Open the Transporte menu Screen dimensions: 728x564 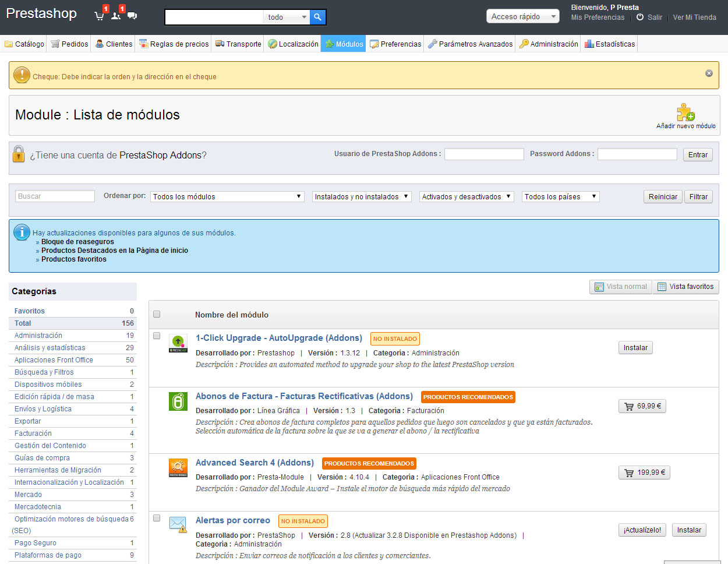tap(238, 44)
